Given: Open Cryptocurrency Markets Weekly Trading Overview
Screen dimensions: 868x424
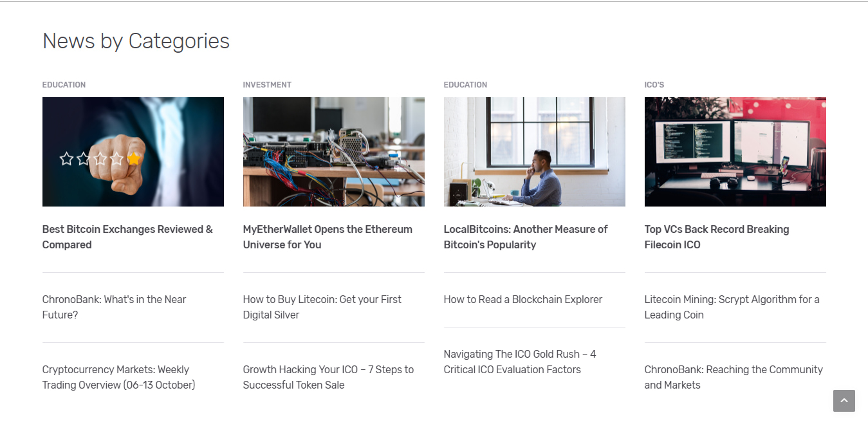Looking at the screenshot, I should [118, 377].
